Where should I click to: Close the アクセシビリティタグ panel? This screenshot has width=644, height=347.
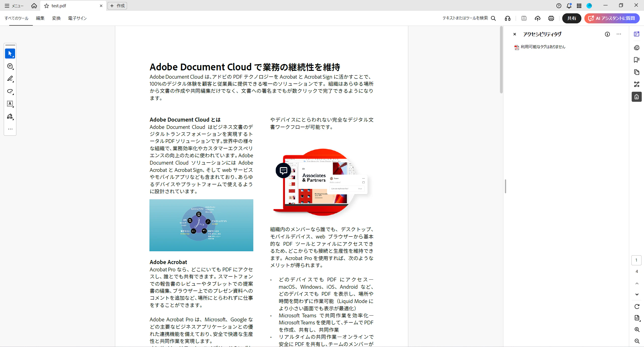(515, 34)
